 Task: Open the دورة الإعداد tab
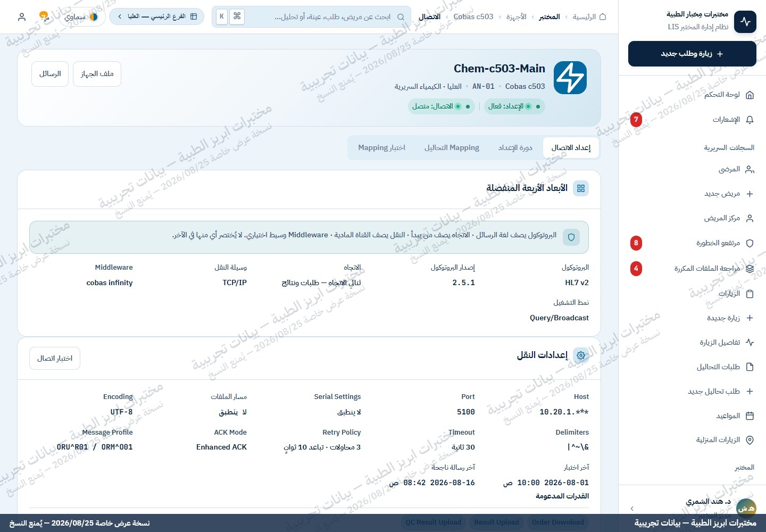tap(515, 148)
